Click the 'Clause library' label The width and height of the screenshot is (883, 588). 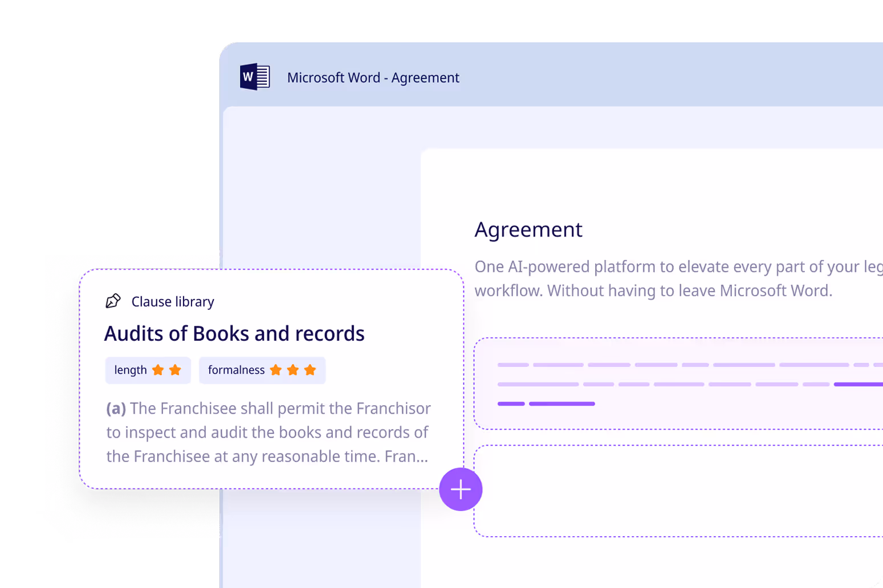[x=173, y=301]
